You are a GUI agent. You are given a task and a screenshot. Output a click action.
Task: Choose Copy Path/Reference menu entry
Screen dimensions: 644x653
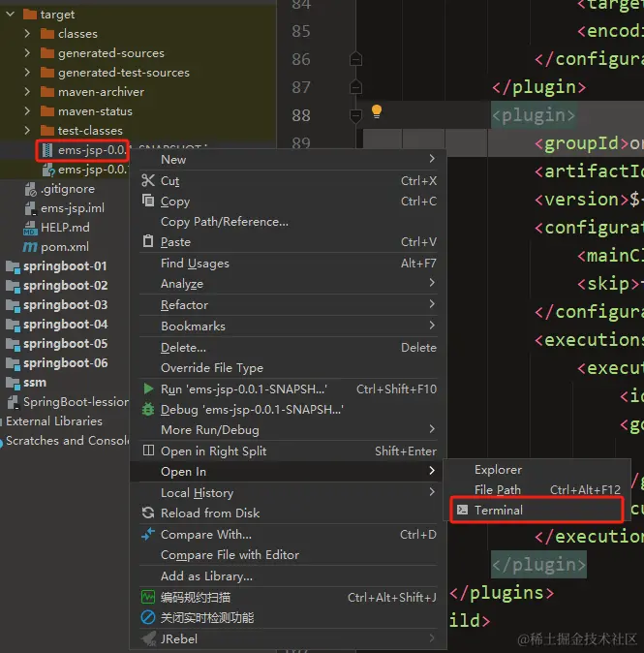pos(288,221)
